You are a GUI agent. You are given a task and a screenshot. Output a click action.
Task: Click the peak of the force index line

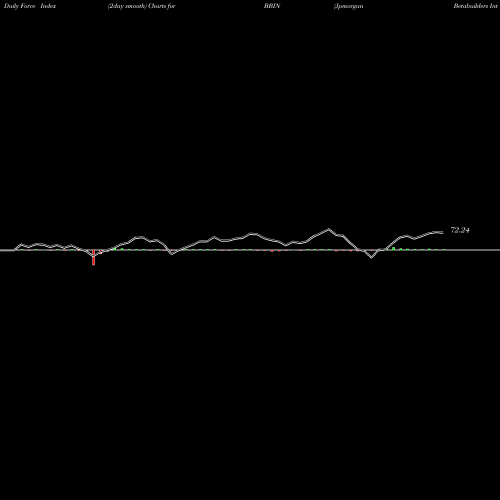point(328,229)
